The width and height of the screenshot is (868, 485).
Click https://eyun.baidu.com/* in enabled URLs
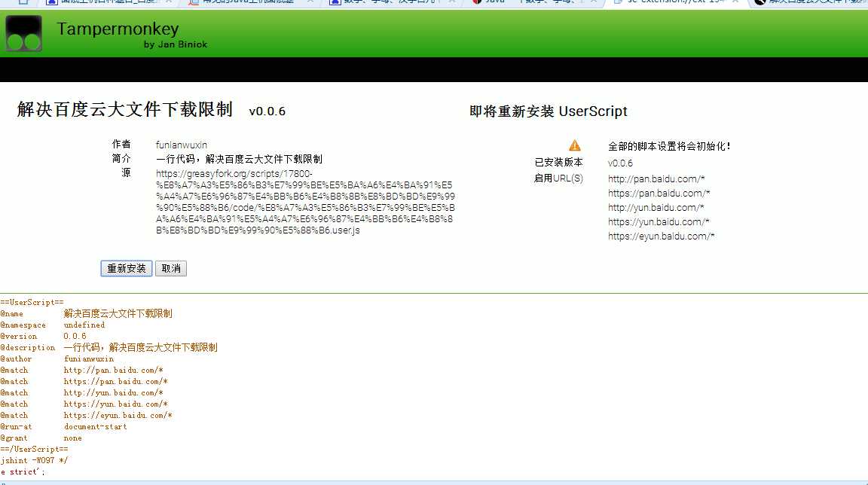pos(661,236)
